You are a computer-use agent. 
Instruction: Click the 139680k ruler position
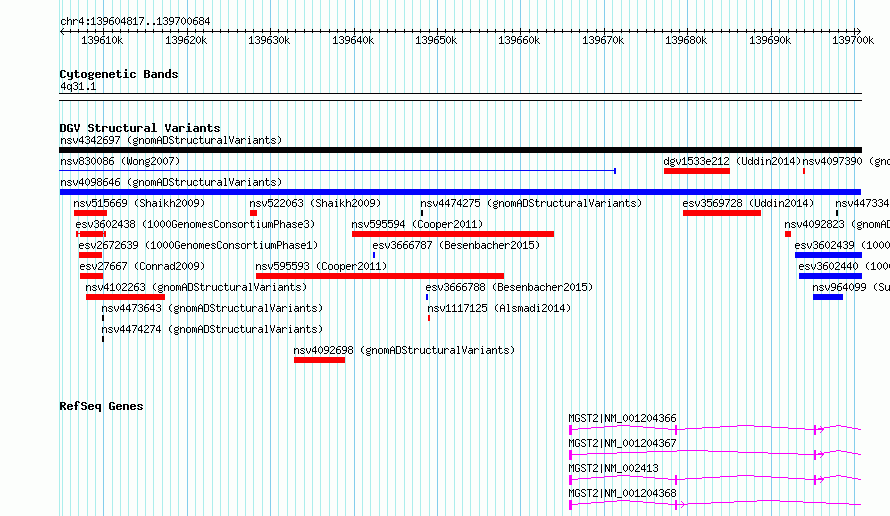pos(686,40)
